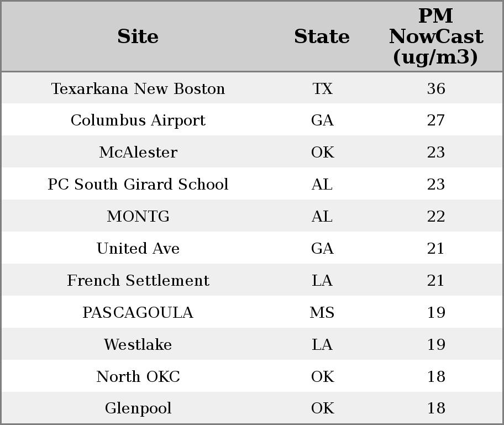The height and width of the screenshot is (425, 504).
Task: Click the PM value 36
Action: point(436,88)
